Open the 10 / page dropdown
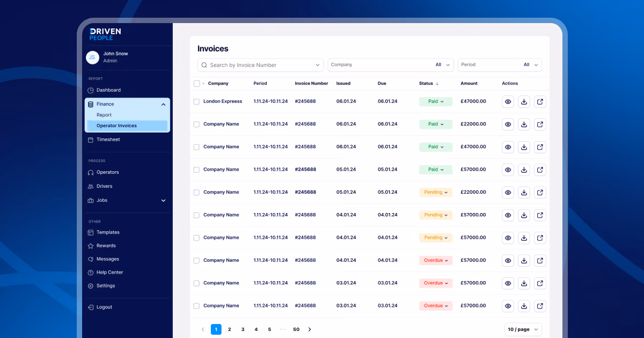 pos(523,329)
